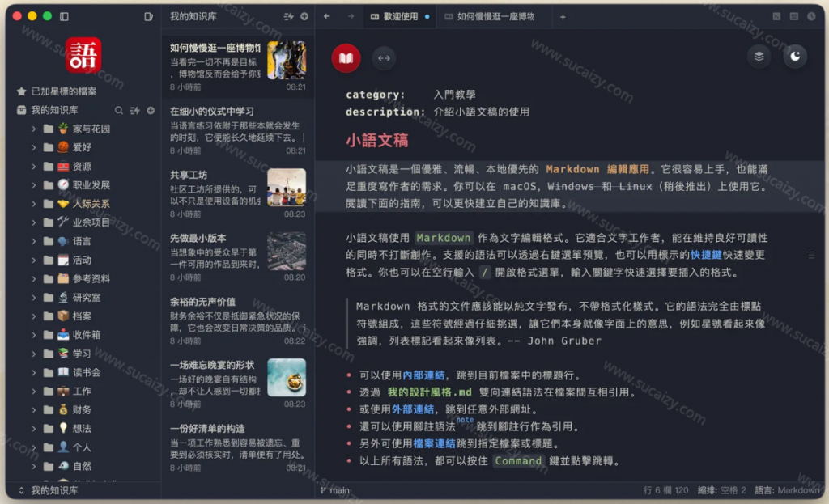This screenshot has height=504, width=829.
Task: Expand the 职业发展 folder
Action: [x=34, y=185]
